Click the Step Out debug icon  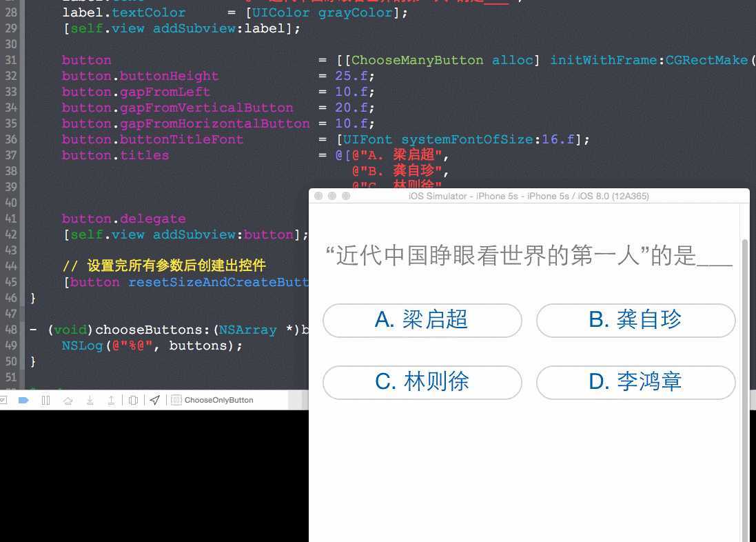[x=111, y=400]
